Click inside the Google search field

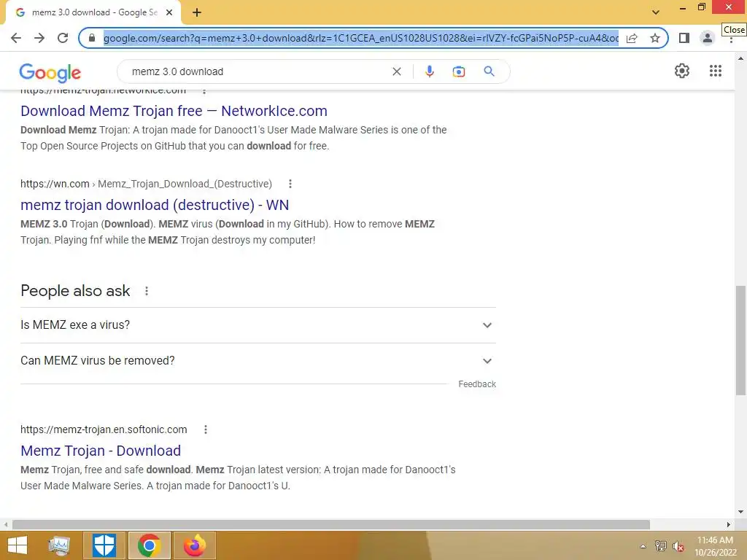tap(258, 71)
